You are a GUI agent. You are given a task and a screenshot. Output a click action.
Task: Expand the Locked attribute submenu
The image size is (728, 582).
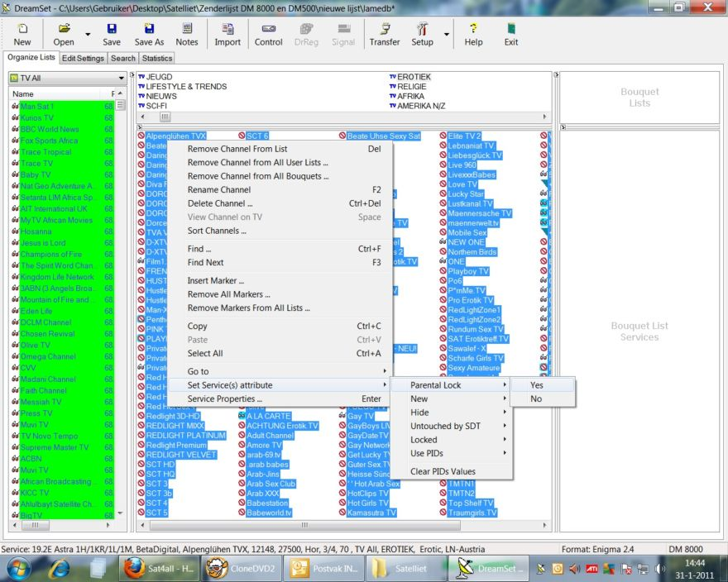click(452, 440)
